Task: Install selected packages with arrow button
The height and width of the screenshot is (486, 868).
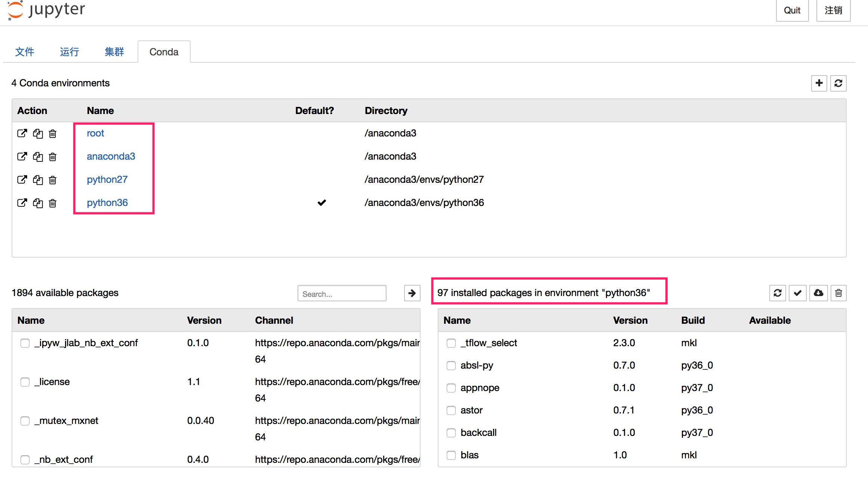Action: tap(412, 293)
